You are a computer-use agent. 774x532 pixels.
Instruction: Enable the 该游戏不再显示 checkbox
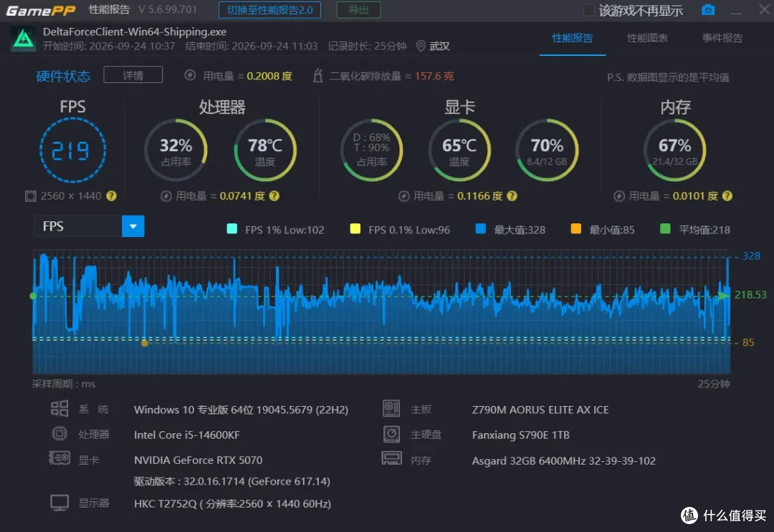point(588,10)
